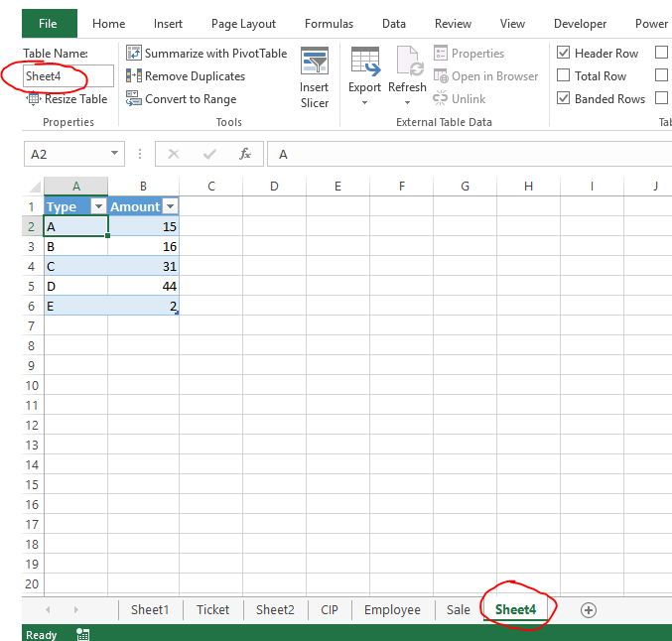Add a new sheet with plus icon
The width and height of the screenshot is (672, 641).
(588, 610)
